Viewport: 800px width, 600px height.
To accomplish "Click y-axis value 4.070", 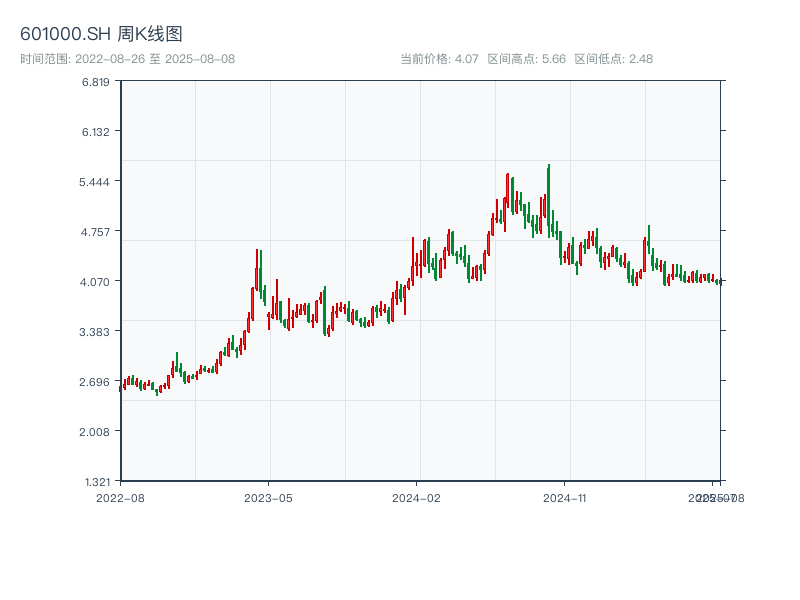I will coord(95,282).
